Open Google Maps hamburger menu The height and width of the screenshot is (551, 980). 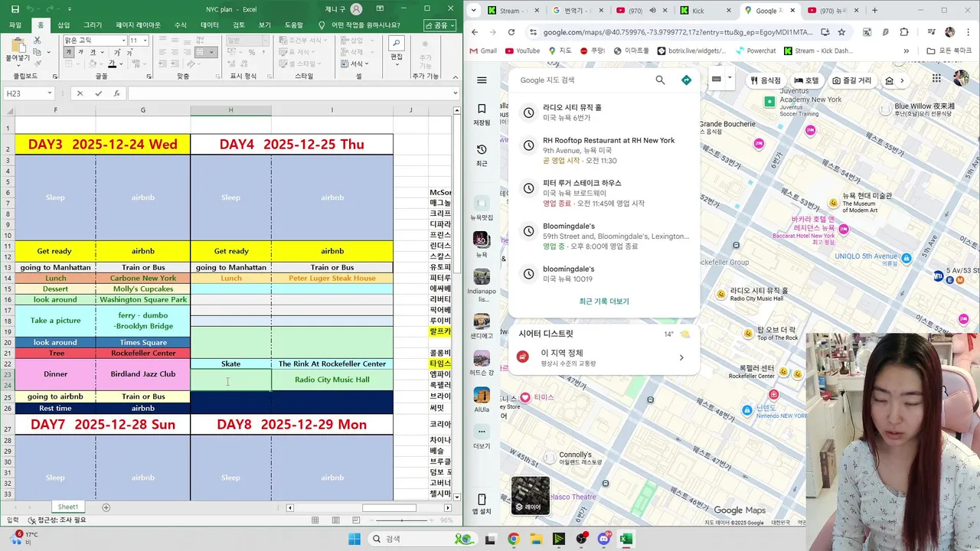(482, 80)
